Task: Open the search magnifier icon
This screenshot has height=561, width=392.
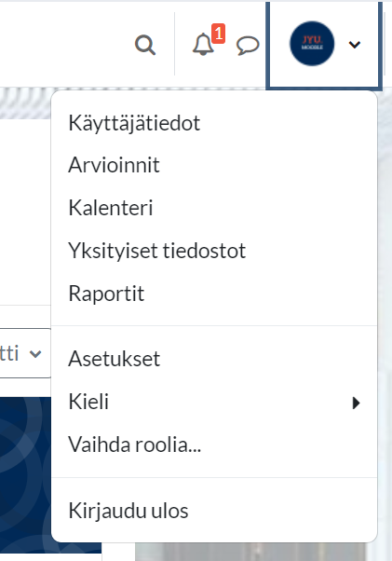Action: (145, 45)
